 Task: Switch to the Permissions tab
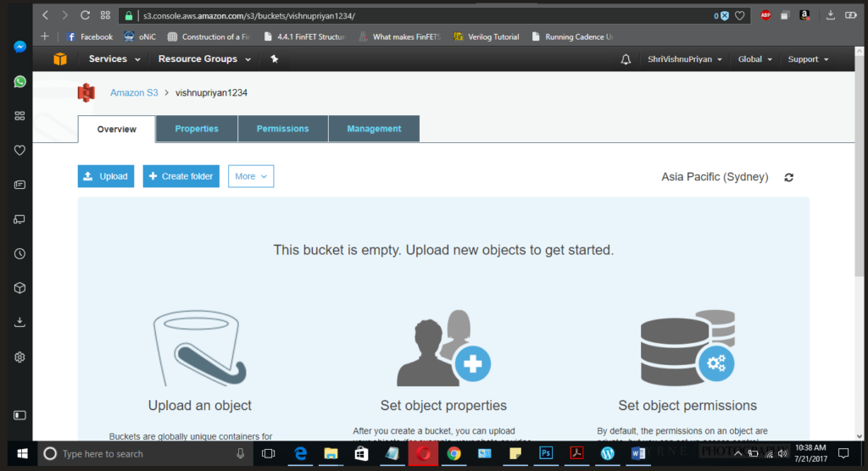(282, 129)
